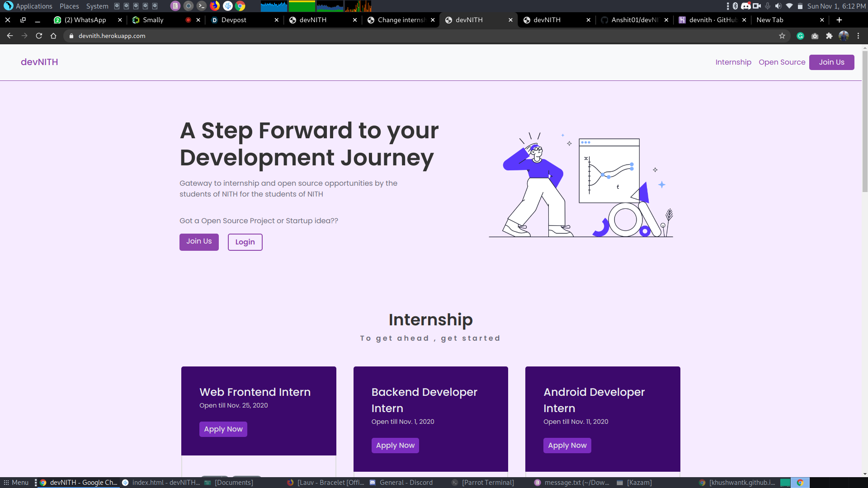Screen dimensions: 868x488
Task: Click the Firefox launcher in top panel
Action: tap(215, 6)
